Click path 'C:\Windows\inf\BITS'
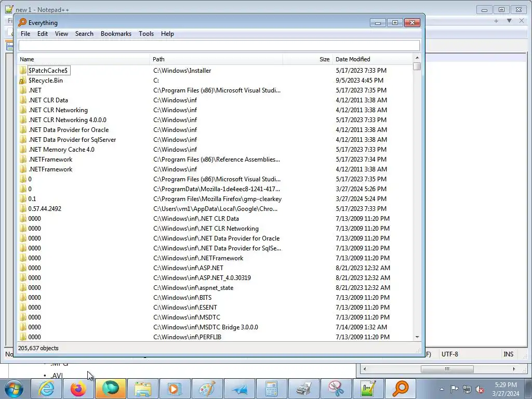 pyautogui.click(x=182, y=298)
